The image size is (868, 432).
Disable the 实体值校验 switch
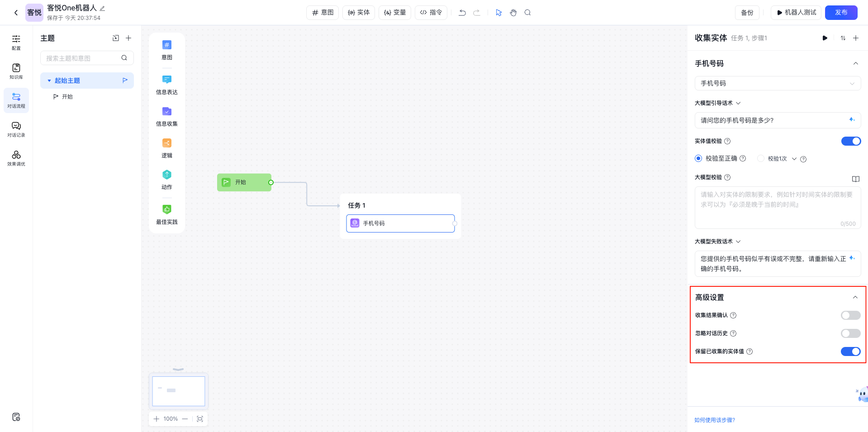pyautogui.click(x=850, y=141)
